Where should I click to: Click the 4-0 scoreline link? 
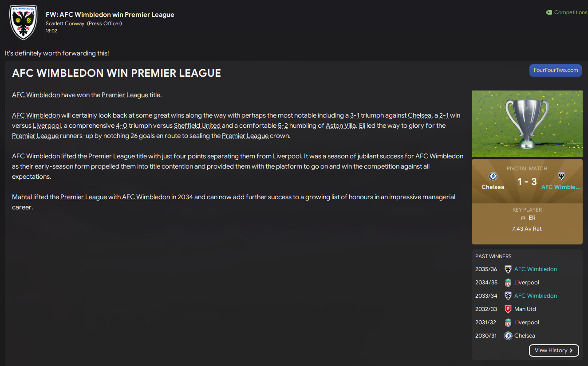tap(122, 126)
